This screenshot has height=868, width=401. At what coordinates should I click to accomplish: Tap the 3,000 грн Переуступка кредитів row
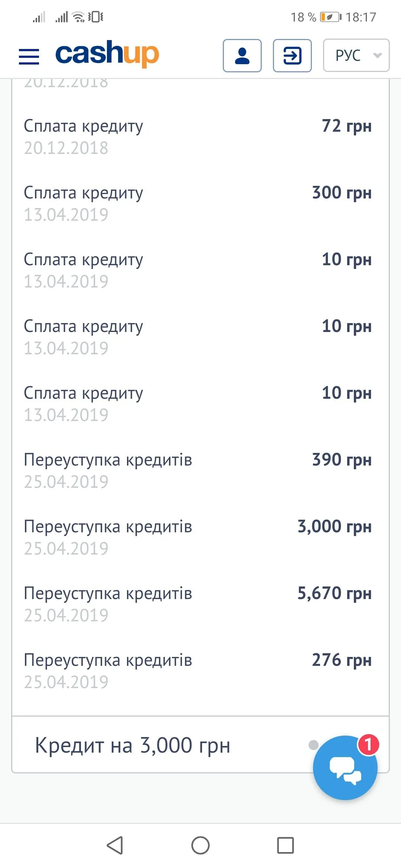197,537
